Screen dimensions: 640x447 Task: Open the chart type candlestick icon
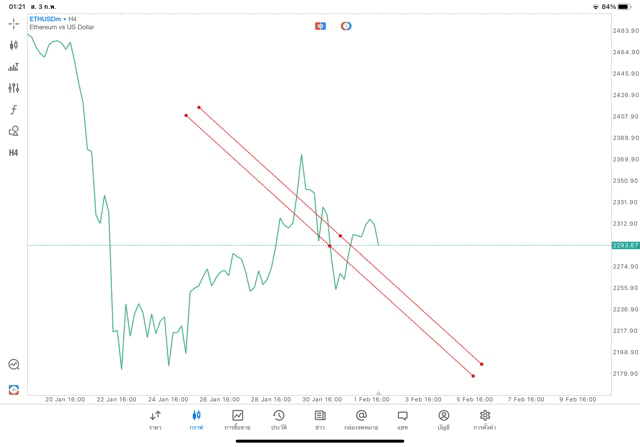click(x=13, y=45)
